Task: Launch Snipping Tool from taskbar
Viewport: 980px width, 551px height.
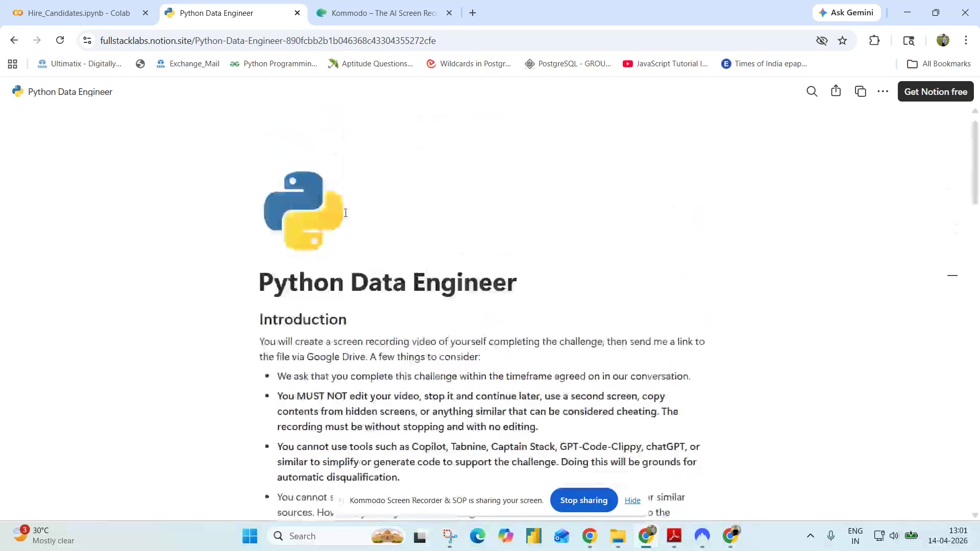Action: [450, 536]
